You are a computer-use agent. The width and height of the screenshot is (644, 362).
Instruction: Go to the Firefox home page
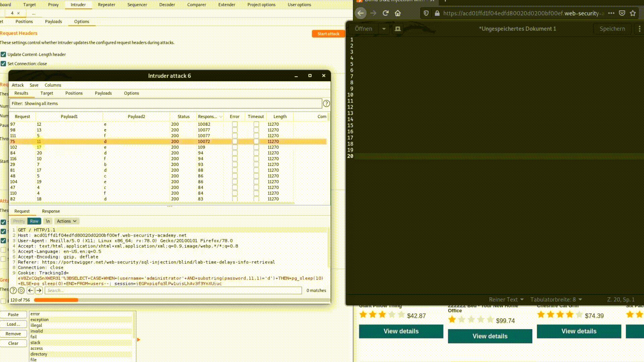pos(398,13)
